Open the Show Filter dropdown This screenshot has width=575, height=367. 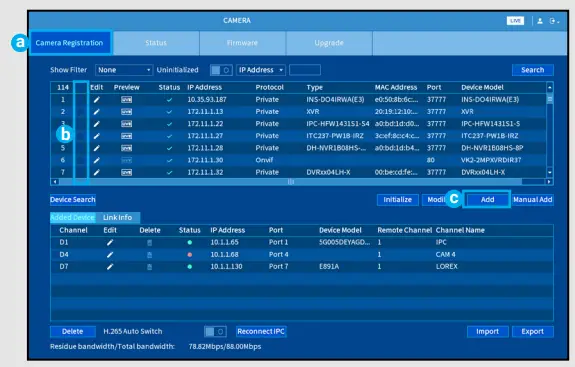coord(124,70)
